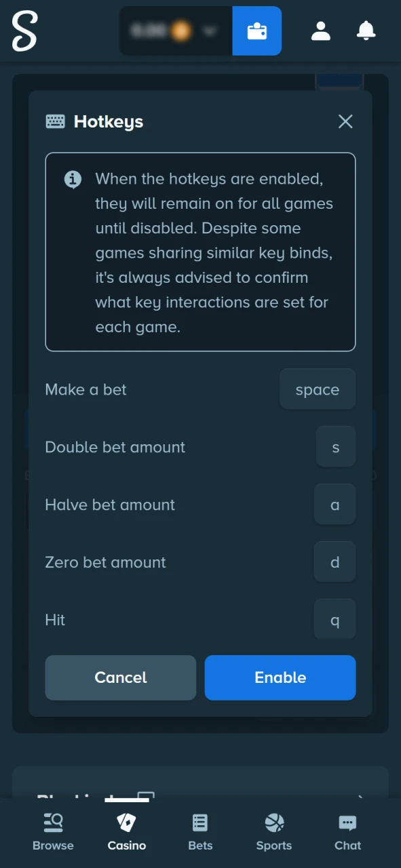Image resolution: width=401 pixels, height=868 pixels.
Task: Cancel the hotkeys dialog
Action: coord(120,677)
